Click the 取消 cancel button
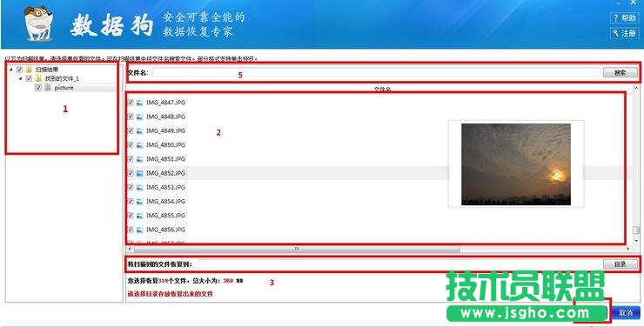644x327 pixels. 626,312
